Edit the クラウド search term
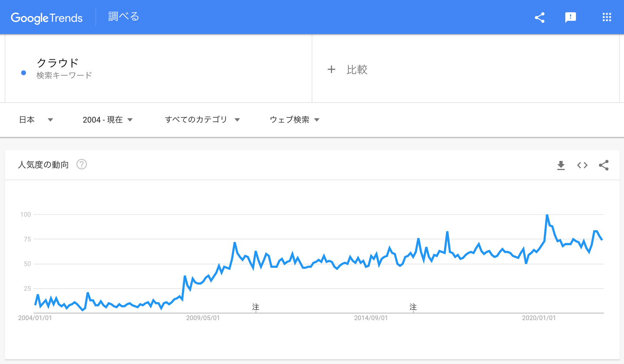The height and width of the screenshot is (364, 624). coord(58,63)
